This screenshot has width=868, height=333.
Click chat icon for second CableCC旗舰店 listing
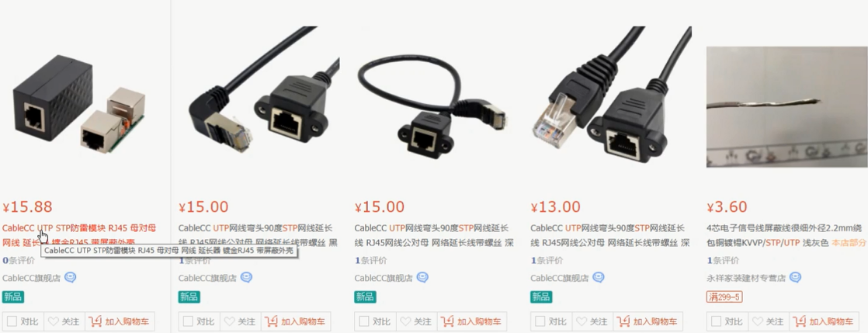246,278
